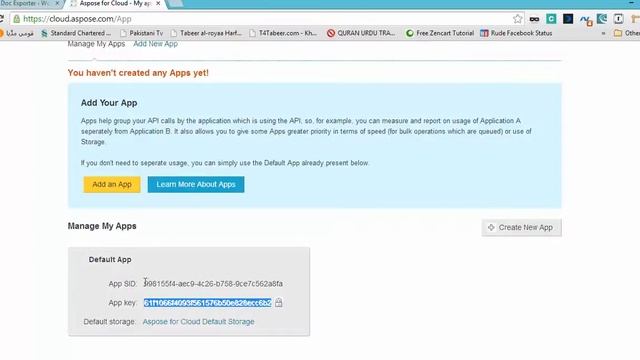Close the Aspose for Cloud tab
The height and width of the screenshot is (360, 640).
(158, 3)
